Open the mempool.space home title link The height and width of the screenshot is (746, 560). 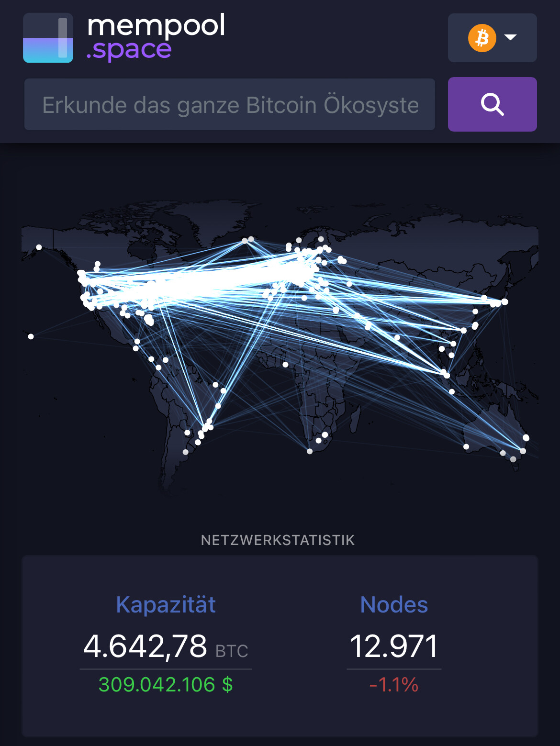pyautogui.click(x=156, y=37)
